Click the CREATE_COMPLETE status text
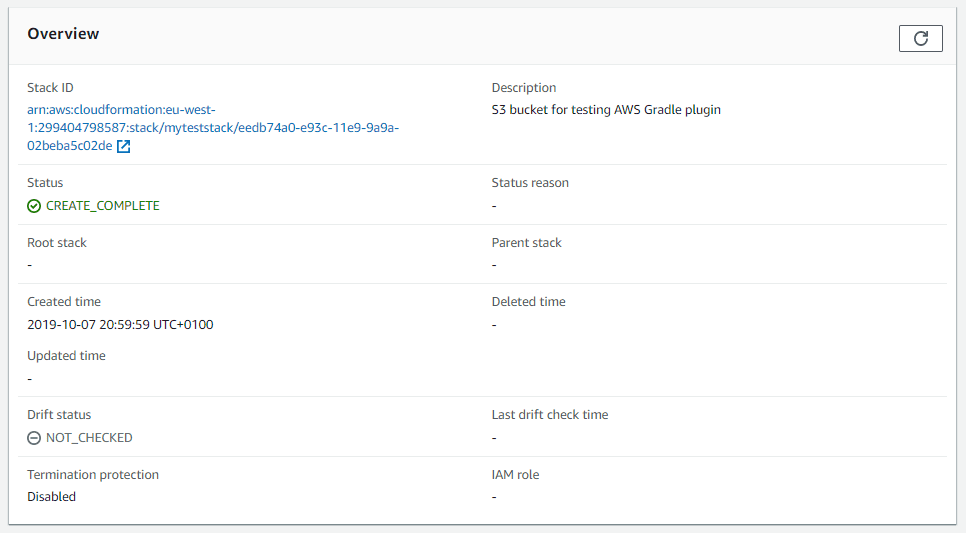 [102, 206]
